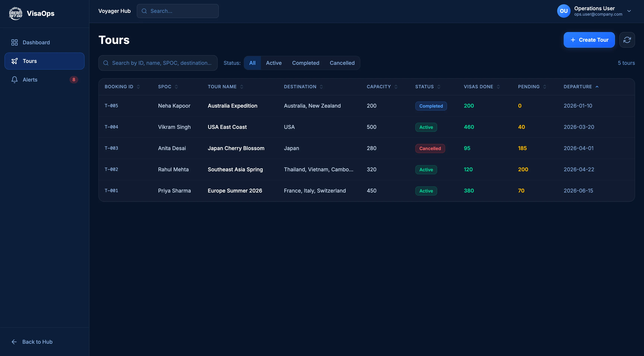The image size is (644, 356).
Task: Filter tours by Cancelled status
Action: (x=342, y=63)
